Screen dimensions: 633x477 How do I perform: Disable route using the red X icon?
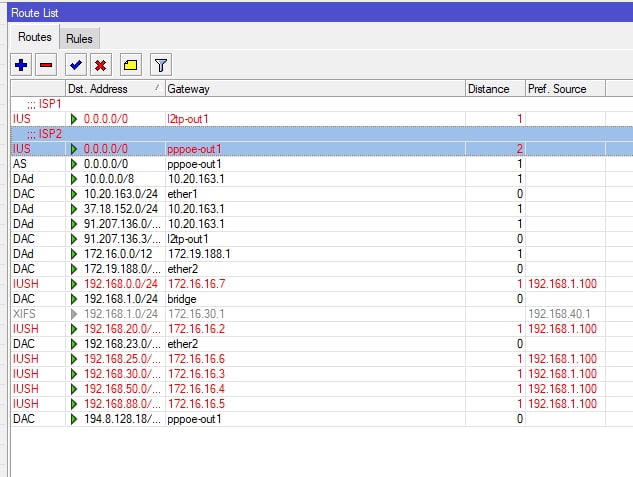point(101,65)
